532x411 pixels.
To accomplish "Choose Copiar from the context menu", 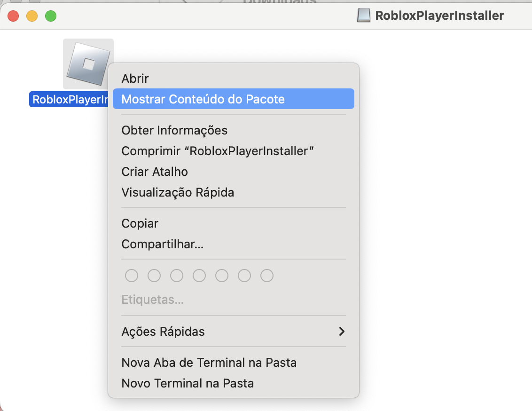I will (x=140, y=223).
